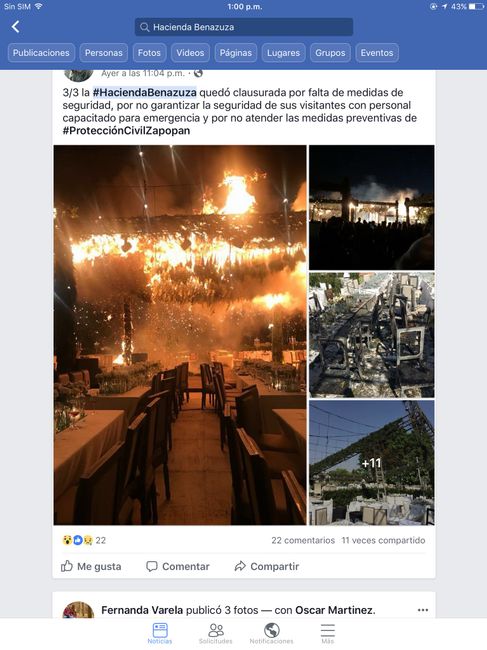Tap the back arrow icon
487x650 pixels.
click(x=16, y=27)
